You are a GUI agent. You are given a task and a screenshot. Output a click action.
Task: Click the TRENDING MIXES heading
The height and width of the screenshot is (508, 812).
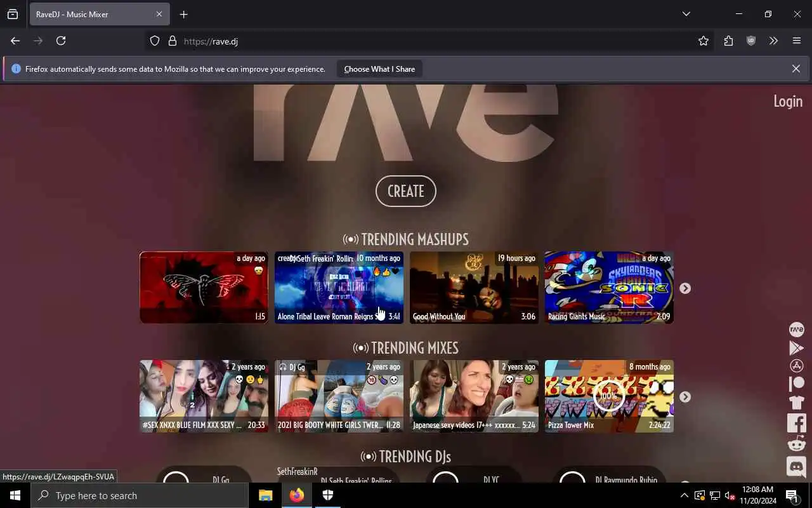[406, 348]
